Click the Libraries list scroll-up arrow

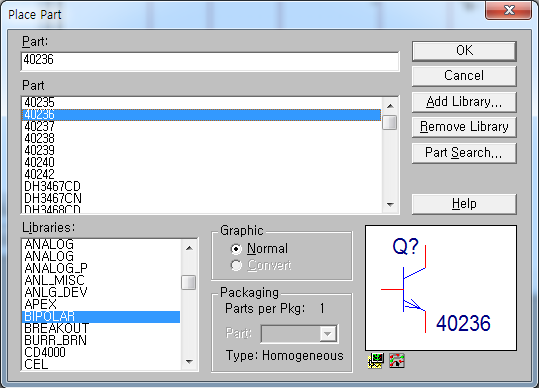[189, 248]
